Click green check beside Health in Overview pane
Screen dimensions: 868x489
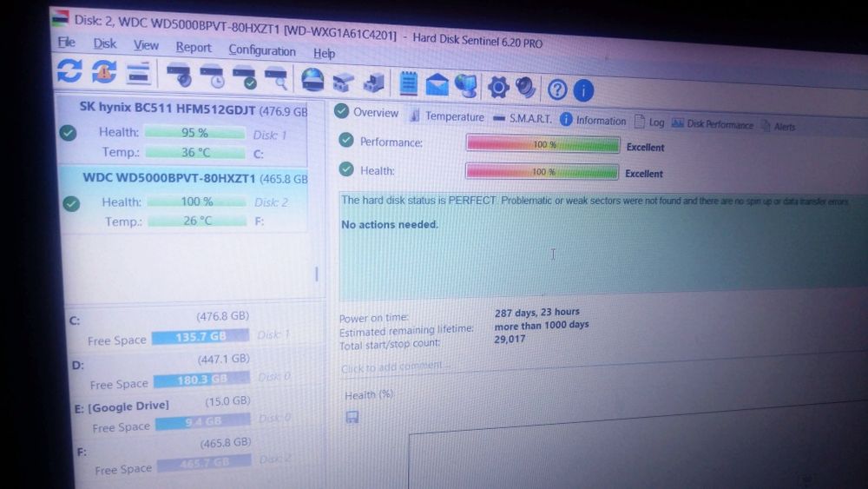pyautogui.click(x=346, y=169)
